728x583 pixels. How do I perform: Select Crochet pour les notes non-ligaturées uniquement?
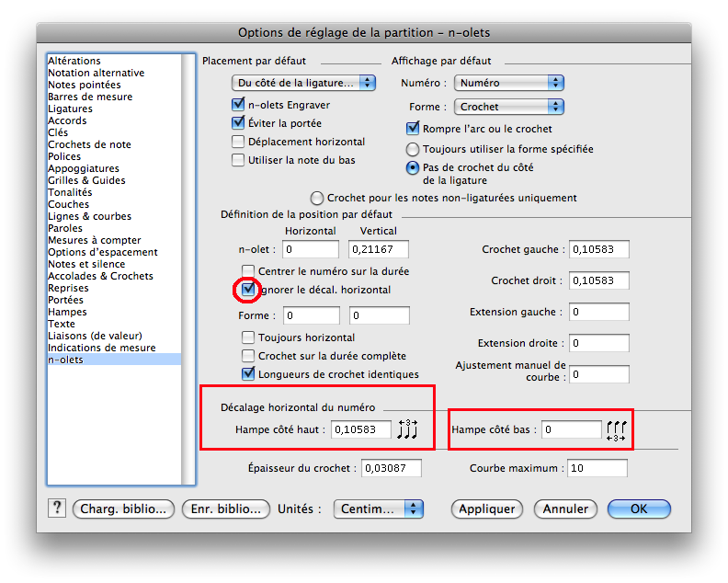318,198
